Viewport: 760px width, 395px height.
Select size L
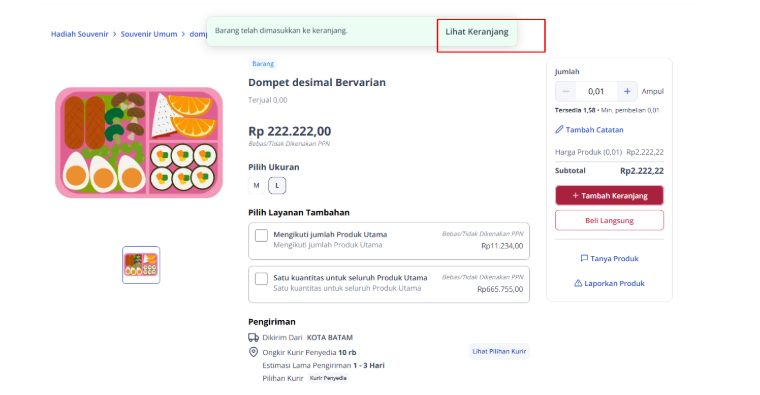(x=277, y=185)
